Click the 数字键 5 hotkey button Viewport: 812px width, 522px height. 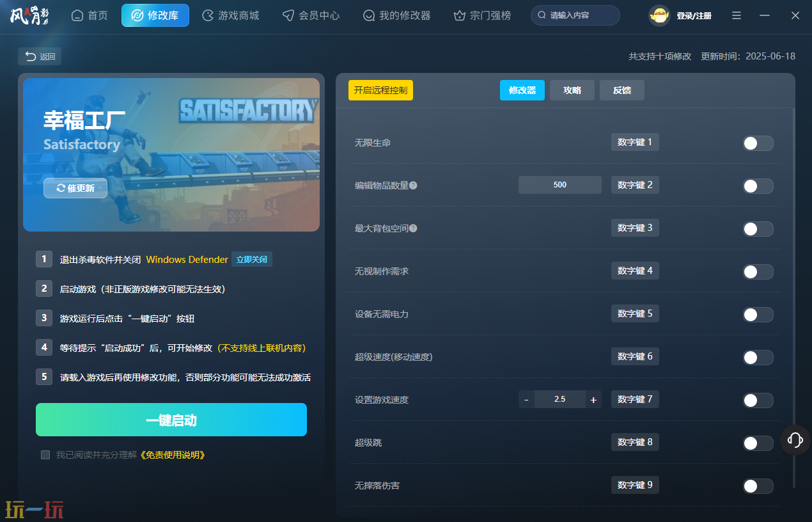point(635,313)
